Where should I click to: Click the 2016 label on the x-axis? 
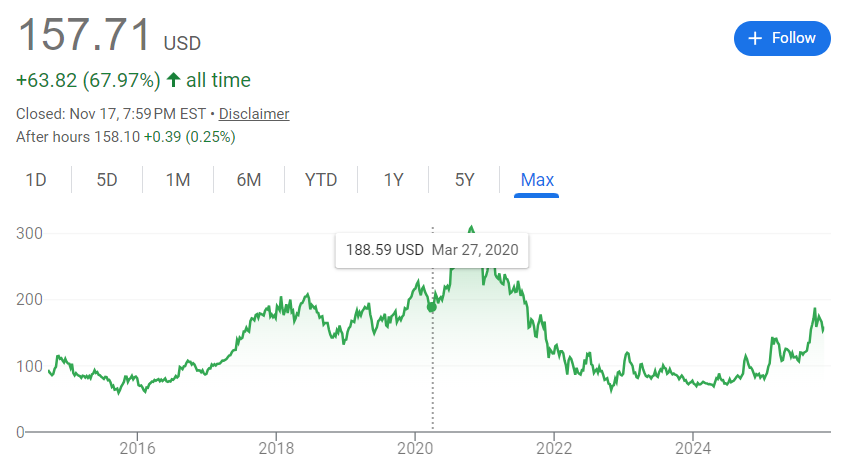(137, 447)
